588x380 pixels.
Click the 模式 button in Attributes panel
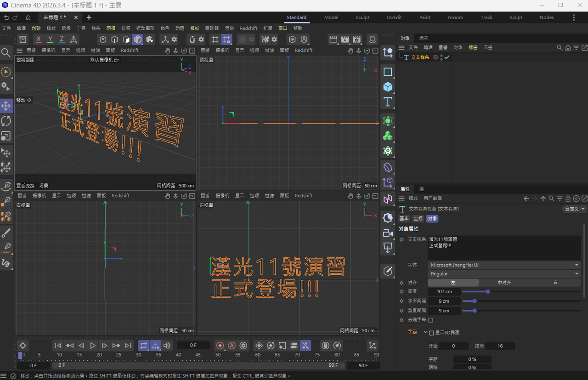click(x=413, y=199)
